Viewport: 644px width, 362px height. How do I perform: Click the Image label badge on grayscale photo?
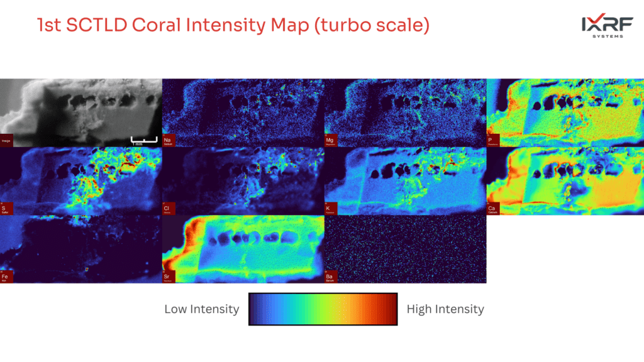point(6,140)
